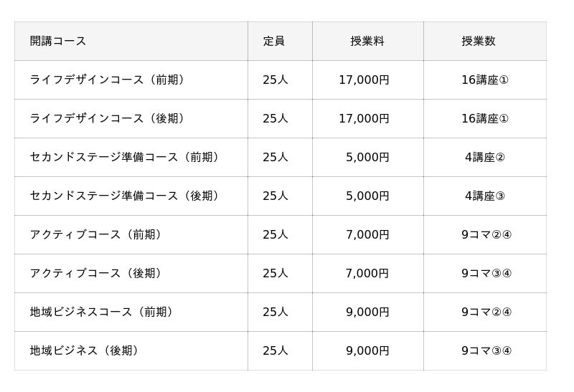
Task: Click the アクティブコース（後期） row label
Action: coord(98,274)
